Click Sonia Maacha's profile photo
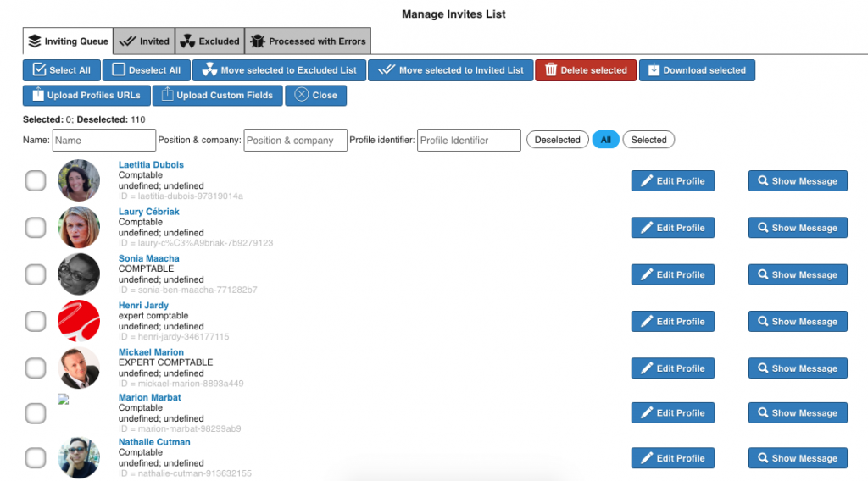This screenshot has height=481, width=868. tap(79, 274)
